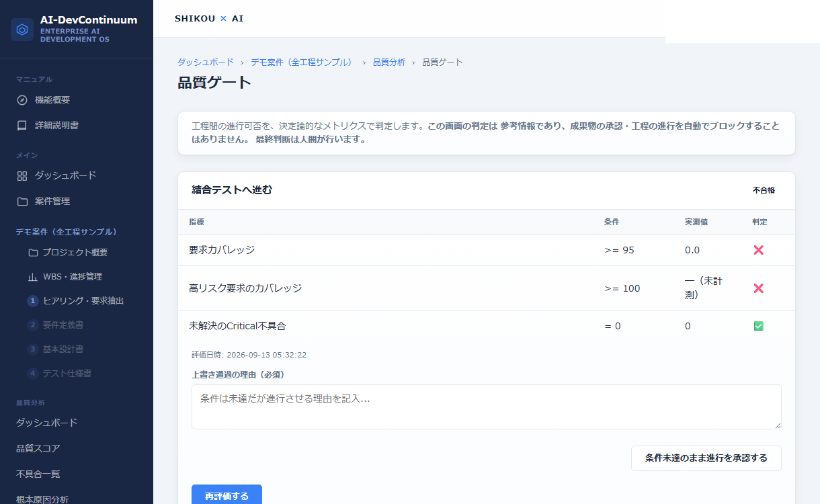Image resolution: width=820 pixels, height=504 pixels.
Task: Click the 結合テストへ進む card heading
Action: coord(232,190)
